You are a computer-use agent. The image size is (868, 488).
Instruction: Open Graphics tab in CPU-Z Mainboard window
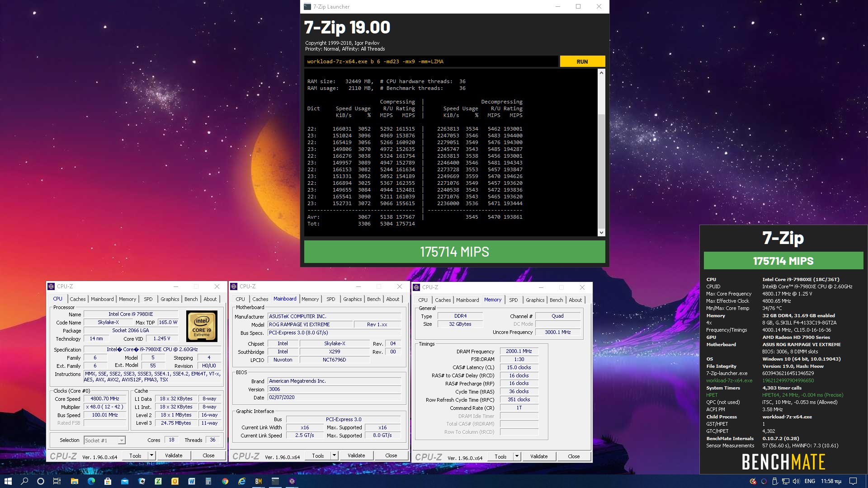353,299
